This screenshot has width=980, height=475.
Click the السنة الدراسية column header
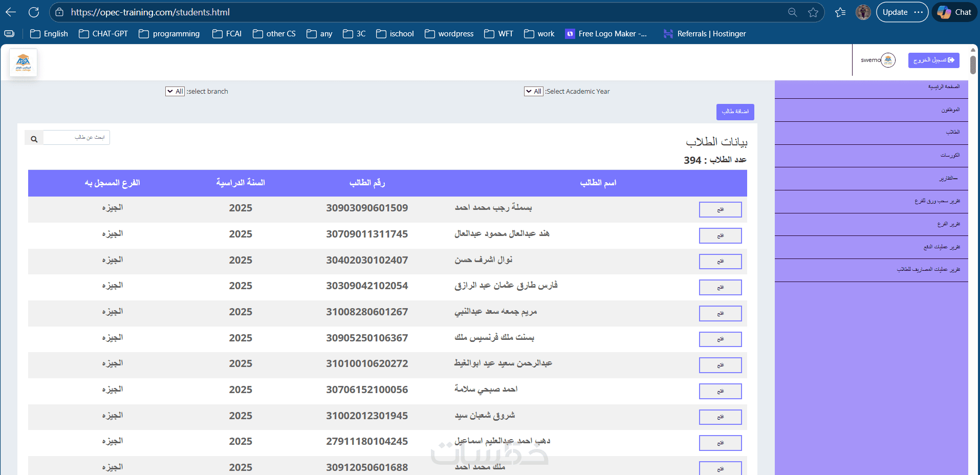point(241,183)
